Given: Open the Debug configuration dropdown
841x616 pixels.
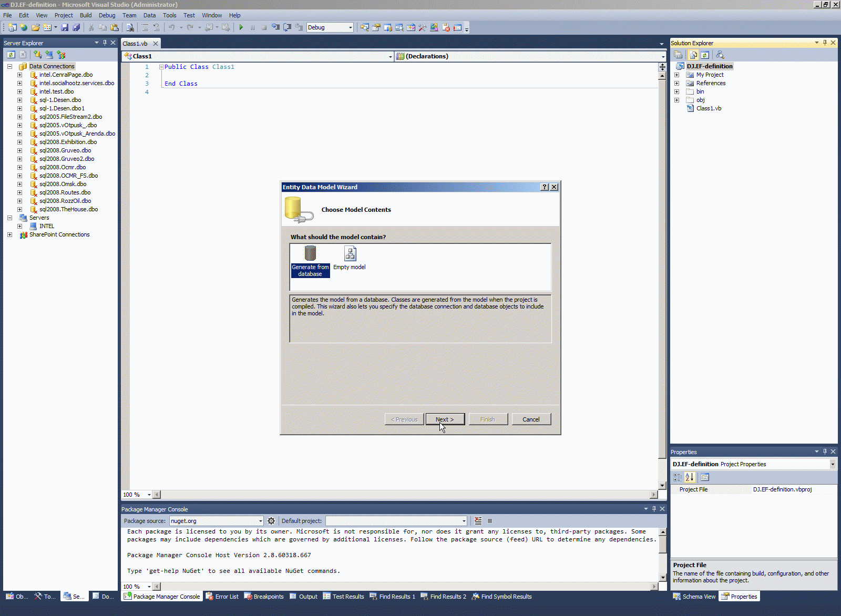Looking at the screenshot, I should coord(351,27).
